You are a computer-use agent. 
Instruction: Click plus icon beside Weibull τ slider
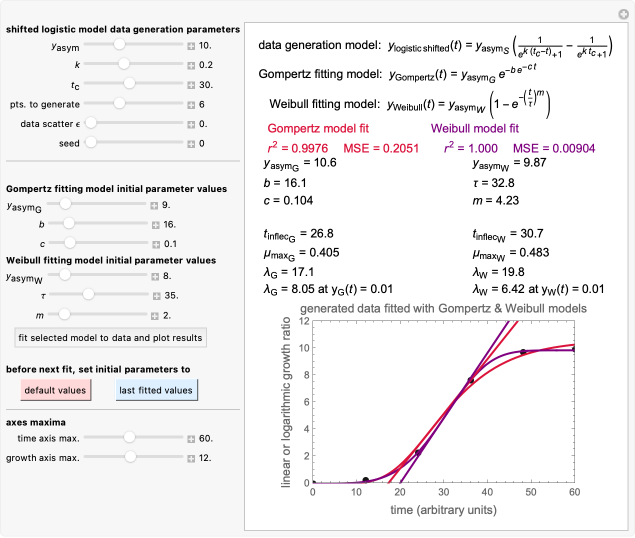[x=155, y=295]
